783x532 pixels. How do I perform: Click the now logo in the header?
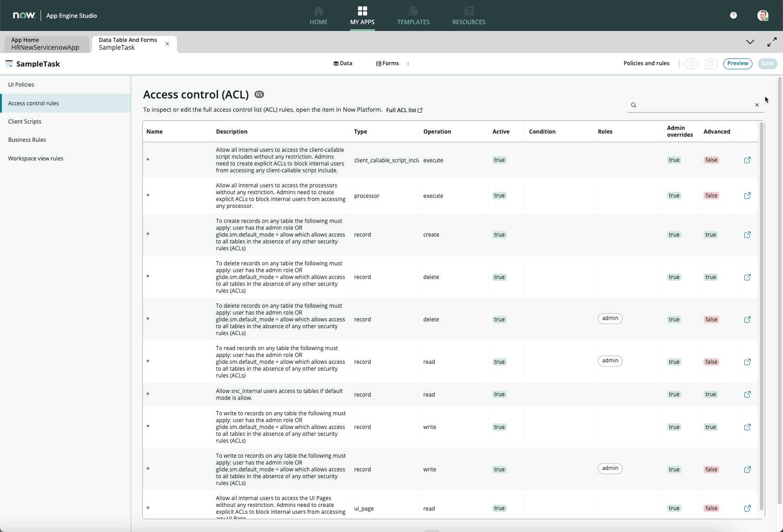pyautogui.click(x=24, y=15)
